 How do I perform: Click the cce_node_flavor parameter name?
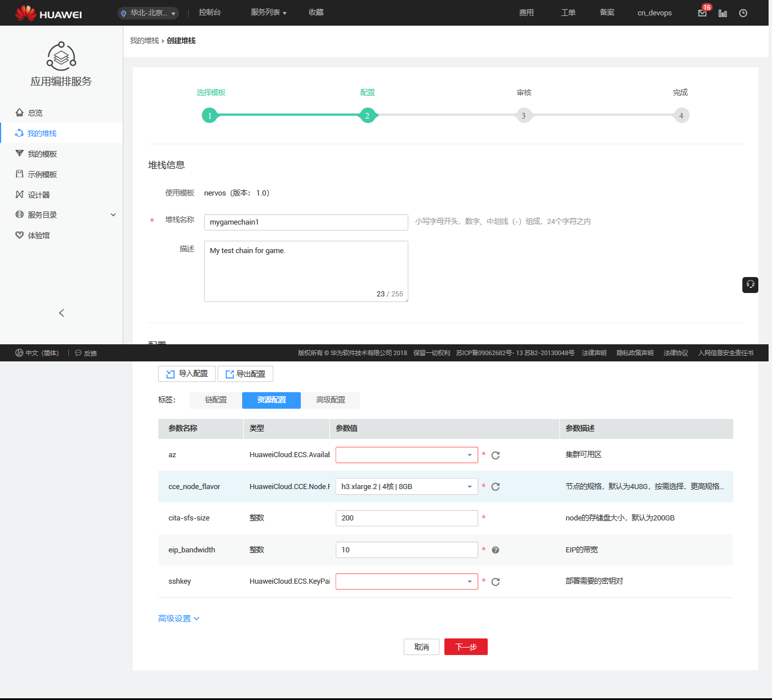click(194, 487)
